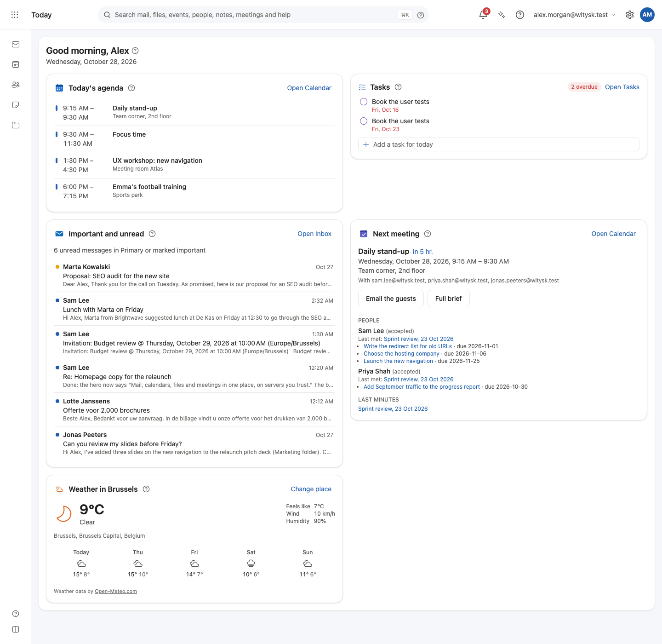
Task: Expand the alex.morgan@witysk.test account dropdown
Action: (574, 15)
